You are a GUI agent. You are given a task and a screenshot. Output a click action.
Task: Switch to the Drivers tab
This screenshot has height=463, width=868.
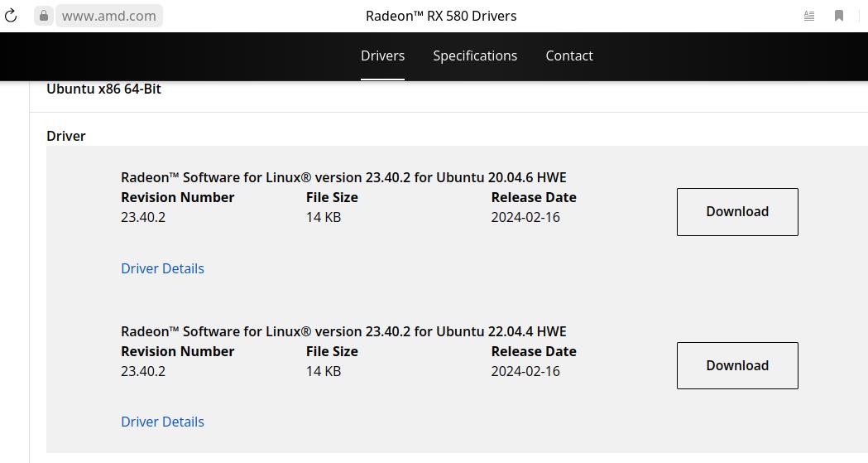(x=382, y=55)
